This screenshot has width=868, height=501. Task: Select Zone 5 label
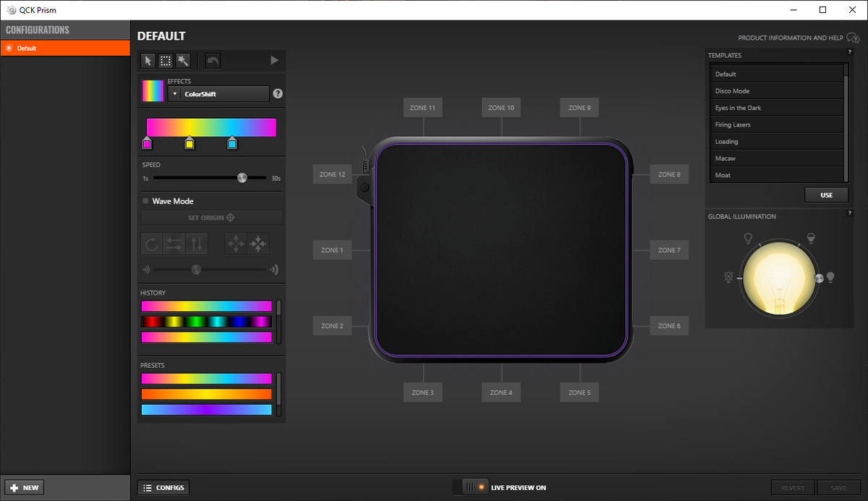pos(579,392)
